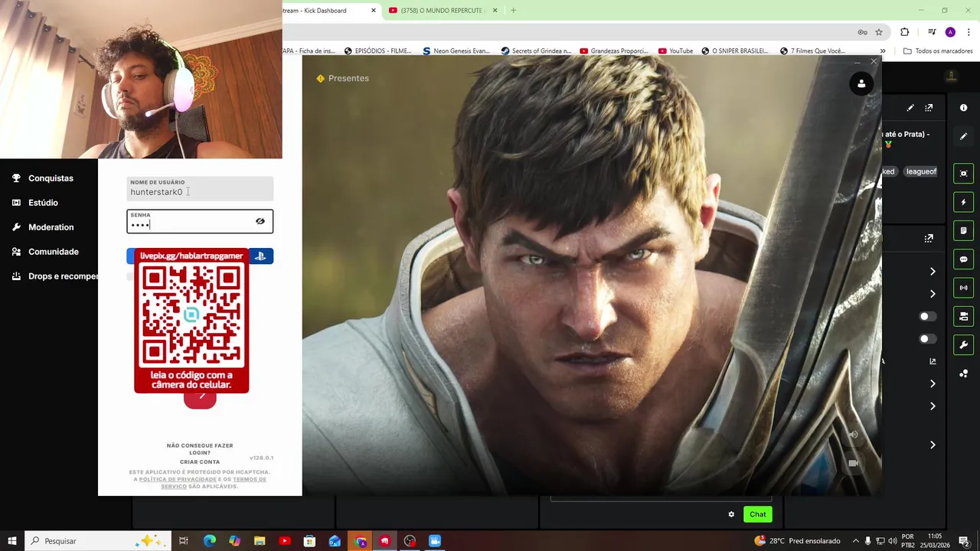Click the Pesquisar taskbar search box
This screenshot has height=551, width=980.
[97, 541]
